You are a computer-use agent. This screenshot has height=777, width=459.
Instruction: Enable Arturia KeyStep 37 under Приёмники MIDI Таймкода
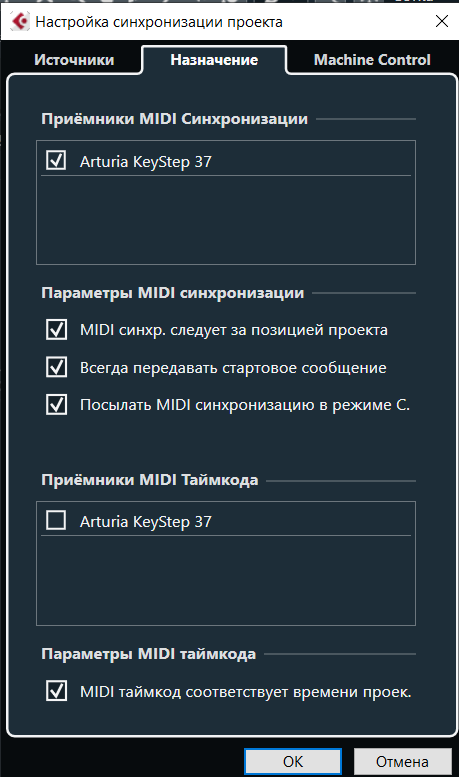click(56, 521)
